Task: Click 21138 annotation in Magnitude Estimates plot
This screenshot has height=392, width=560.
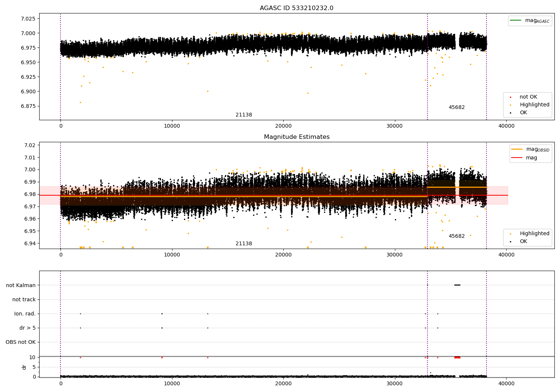Action: [244, 243]
